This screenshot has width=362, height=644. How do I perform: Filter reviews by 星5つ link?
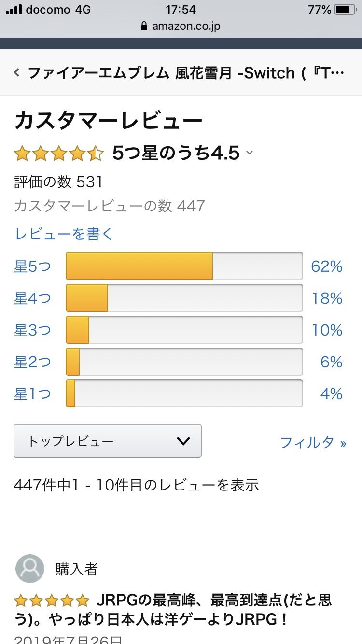click(x=32, y=266)
